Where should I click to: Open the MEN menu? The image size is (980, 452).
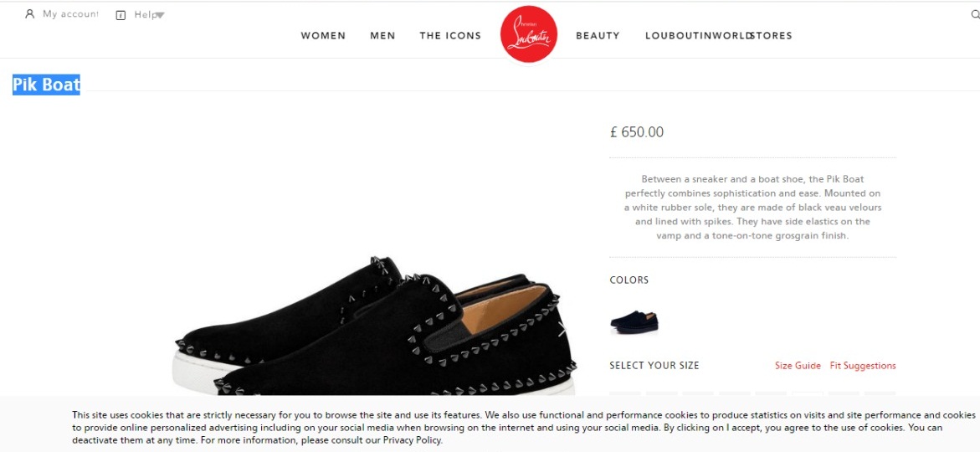click(x=382, y=36)
